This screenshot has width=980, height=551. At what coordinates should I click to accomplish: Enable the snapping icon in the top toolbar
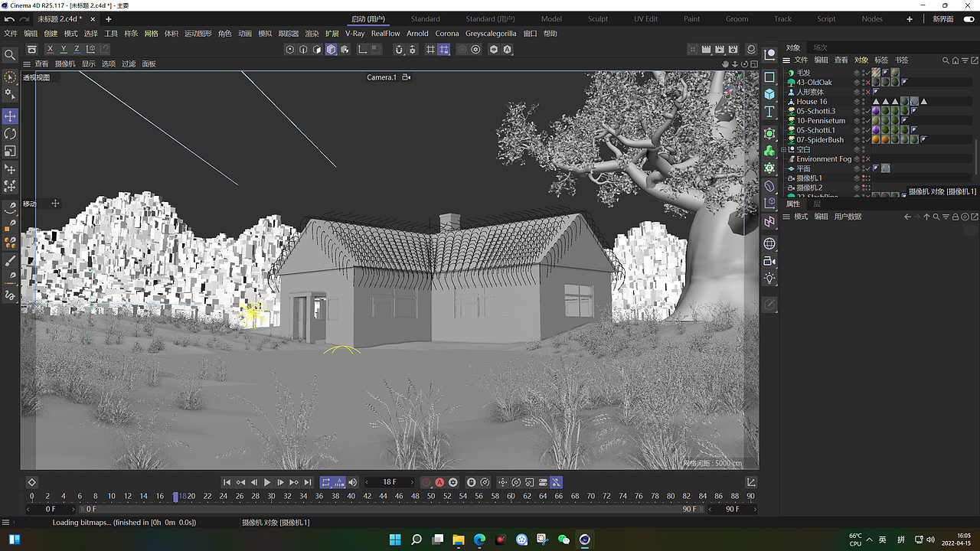tap(400, 50)
